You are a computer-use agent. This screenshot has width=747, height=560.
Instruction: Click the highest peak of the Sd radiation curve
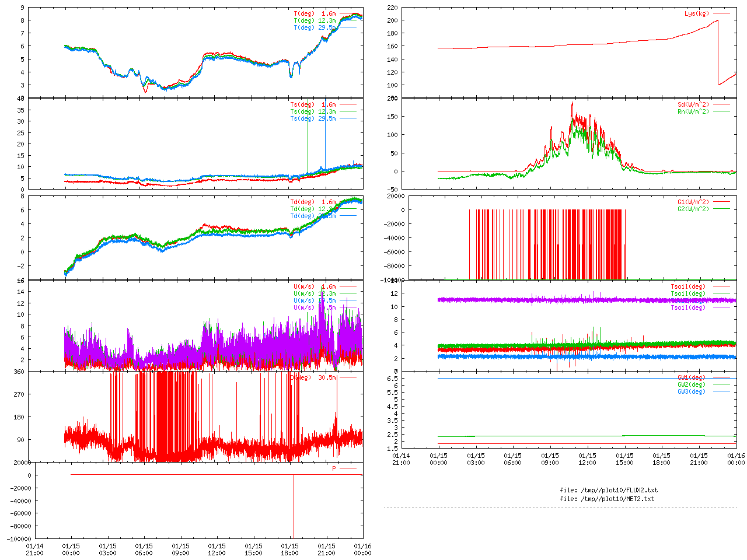click(572, 103)
